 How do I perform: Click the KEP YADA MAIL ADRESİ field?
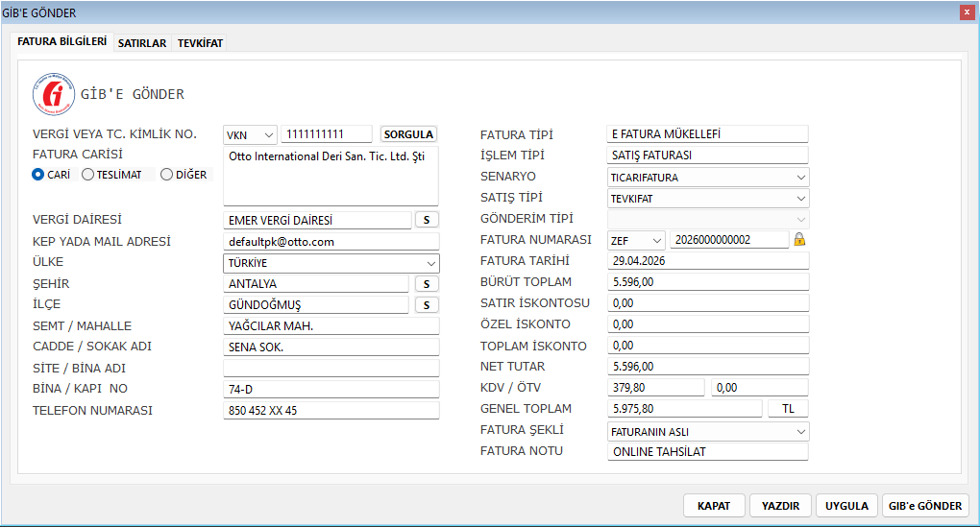(331, 242)
